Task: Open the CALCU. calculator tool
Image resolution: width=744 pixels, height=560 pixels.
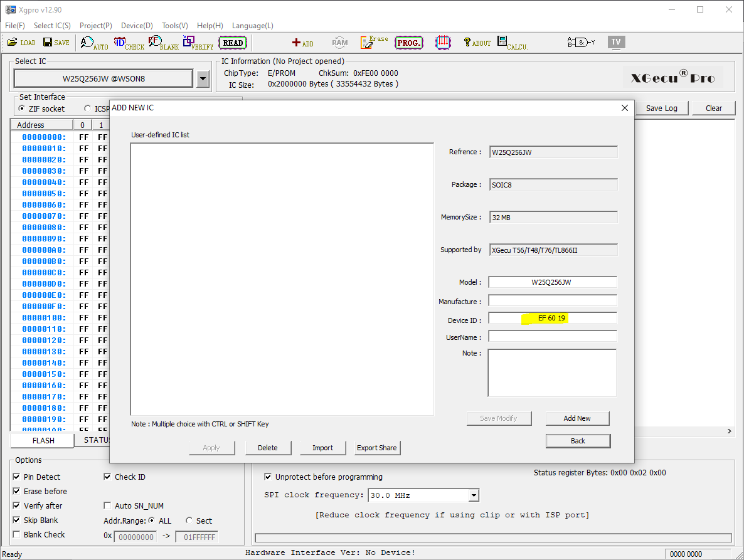Action: 512,43
